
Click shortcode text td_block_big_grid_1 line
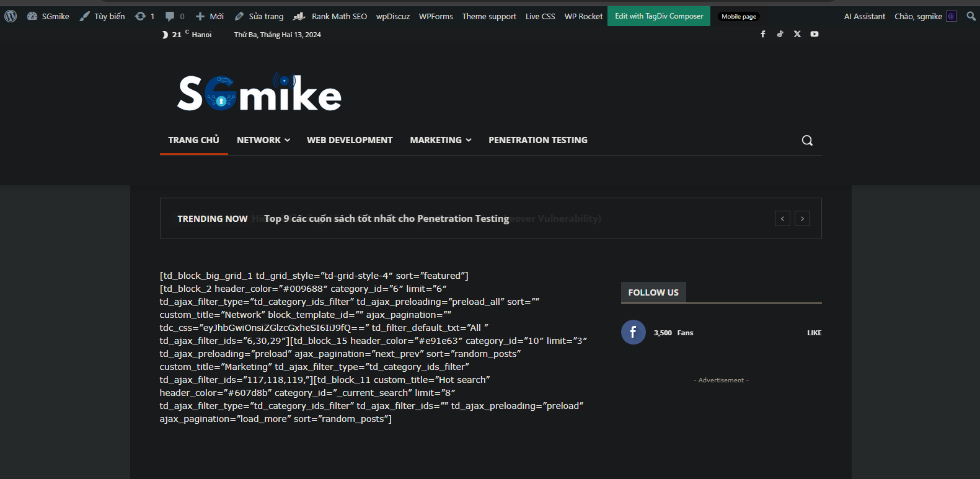(x=314, y=276)
